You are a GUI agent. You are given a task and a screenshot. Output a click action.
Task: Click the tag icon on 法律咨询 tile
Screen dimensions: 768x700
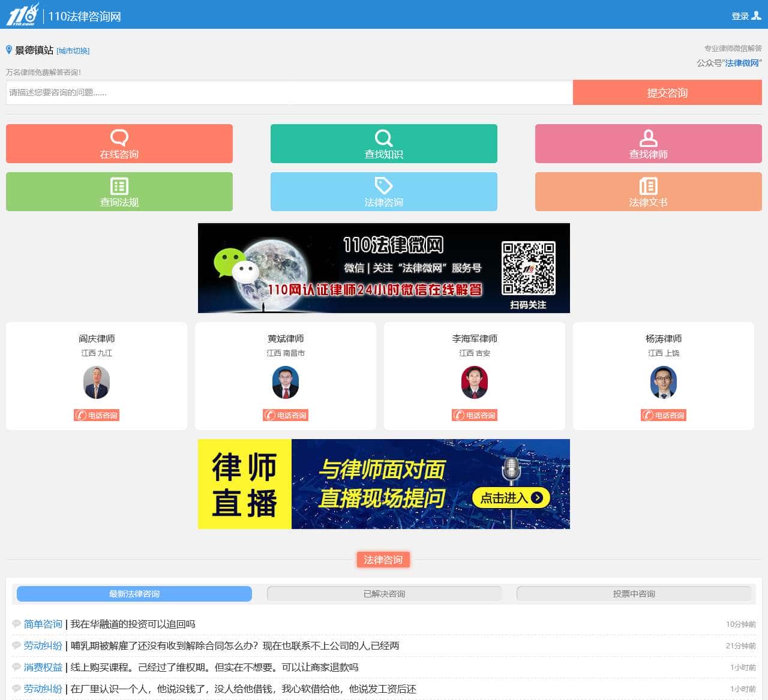click(x=384, y=185)
